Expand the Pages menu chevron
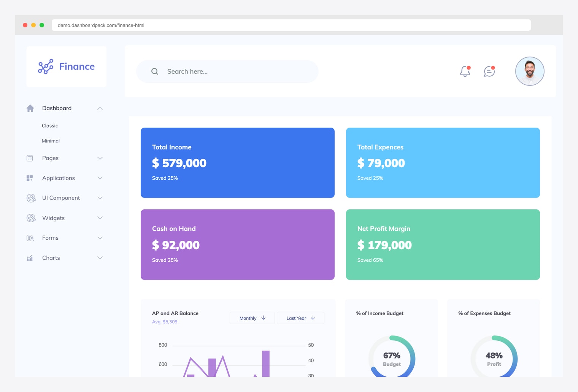The image size is (578, 392). tap(100, 158)
